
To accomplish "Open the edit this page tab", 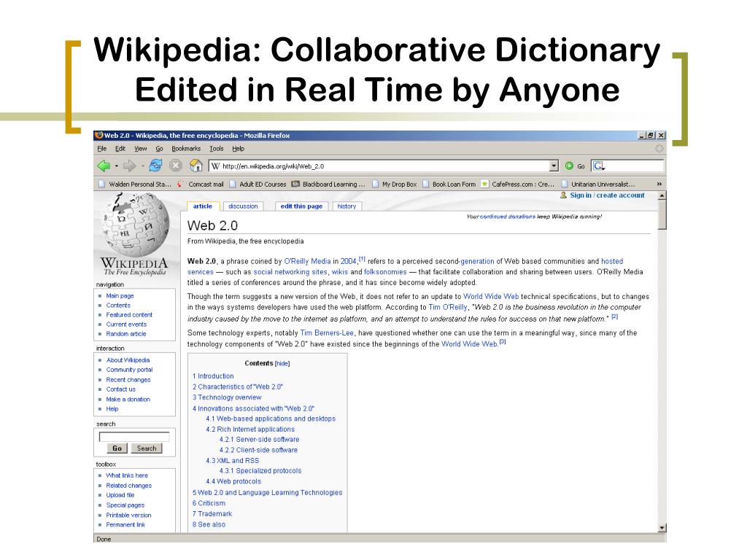I will click(301, 206).
